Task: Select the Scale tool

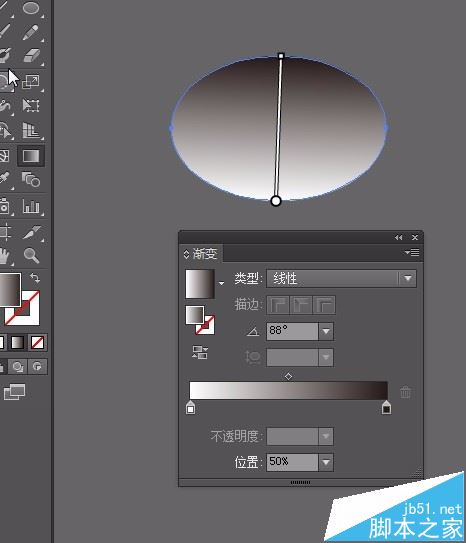Action: [x=31, y=81]
